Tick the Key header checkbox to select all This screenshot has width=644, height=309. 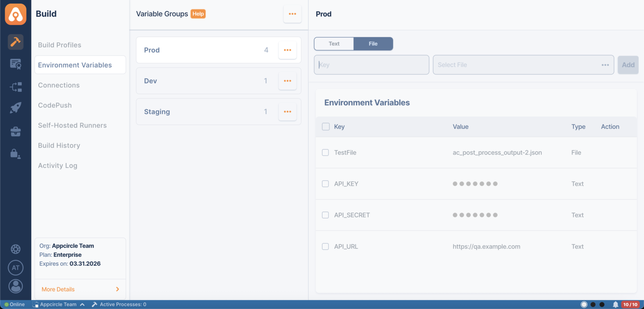(x=325, y=126)
